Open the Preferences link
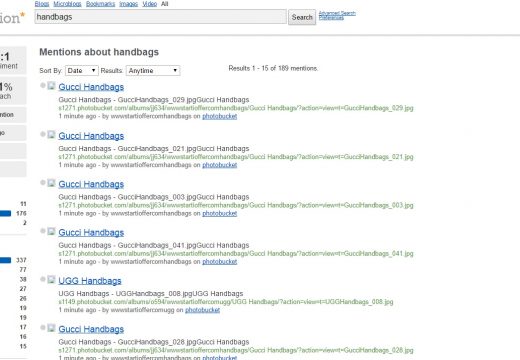 pyautogui.click(x=331, y=18)
